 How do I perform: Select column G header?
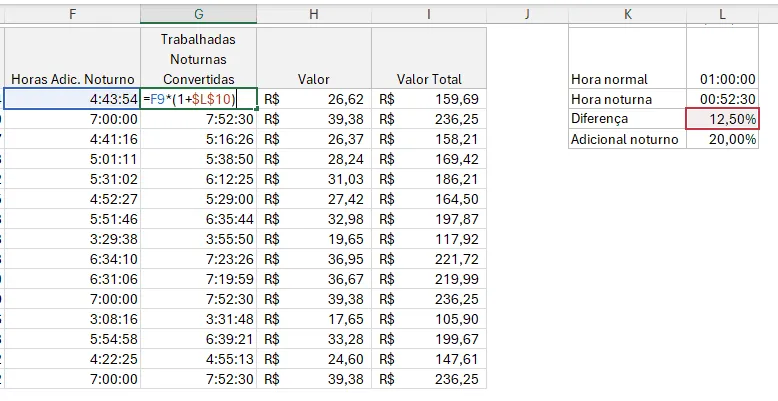pyautogui.click(x=198, y=14)
